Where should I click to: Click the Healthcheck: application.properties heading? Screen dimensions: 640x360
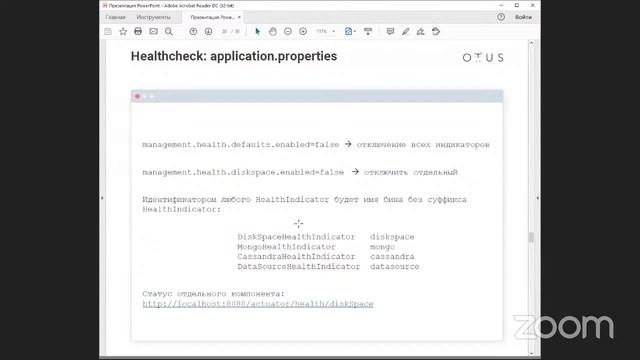pyautogui.click(x=234, y=56)
